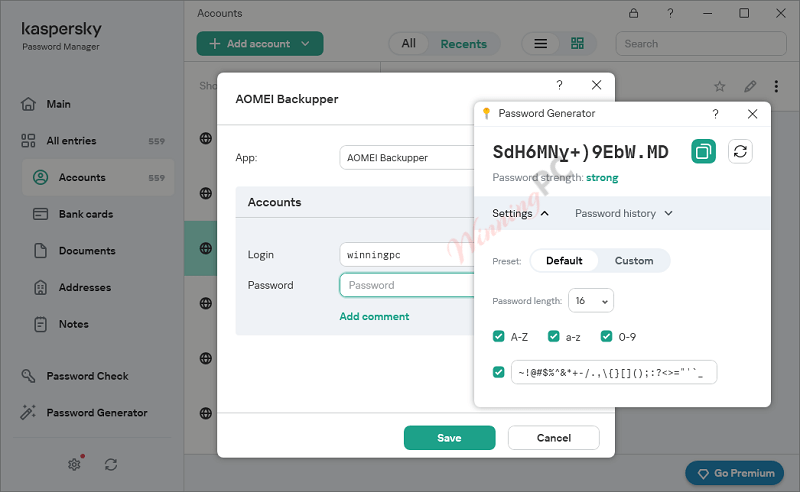Open Password Check in sidebar
The height and width of the screenshot is (492, 800).
click(x=75, y=376)
